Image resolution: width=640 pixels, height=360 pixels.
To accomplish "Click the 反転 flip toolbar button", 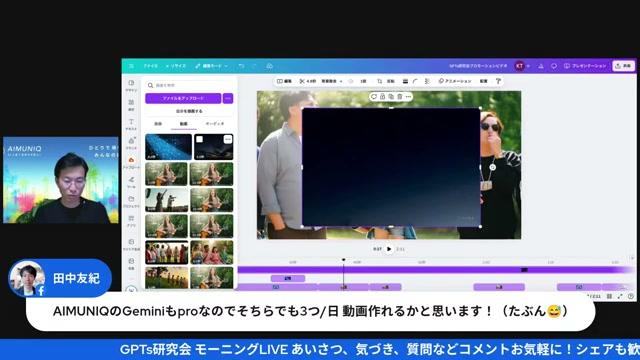I will pos(391,81).
